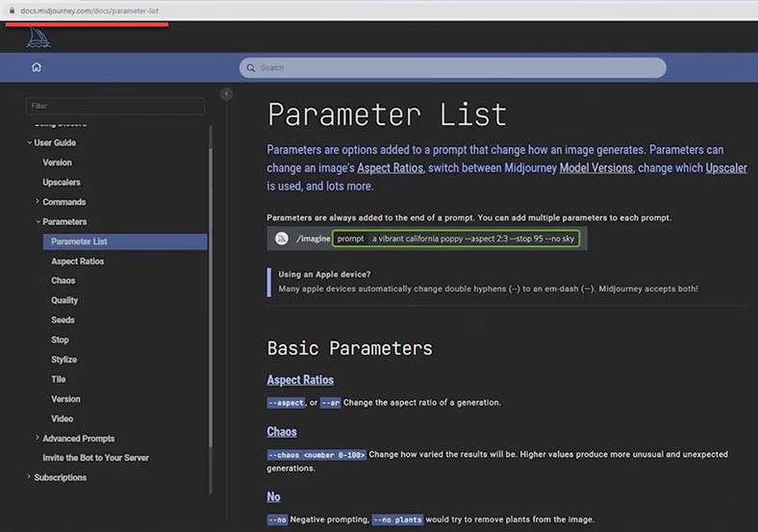This screenshot has height=532, width=758.
Task: Focus the Search field
Action: tap(452, 67)
